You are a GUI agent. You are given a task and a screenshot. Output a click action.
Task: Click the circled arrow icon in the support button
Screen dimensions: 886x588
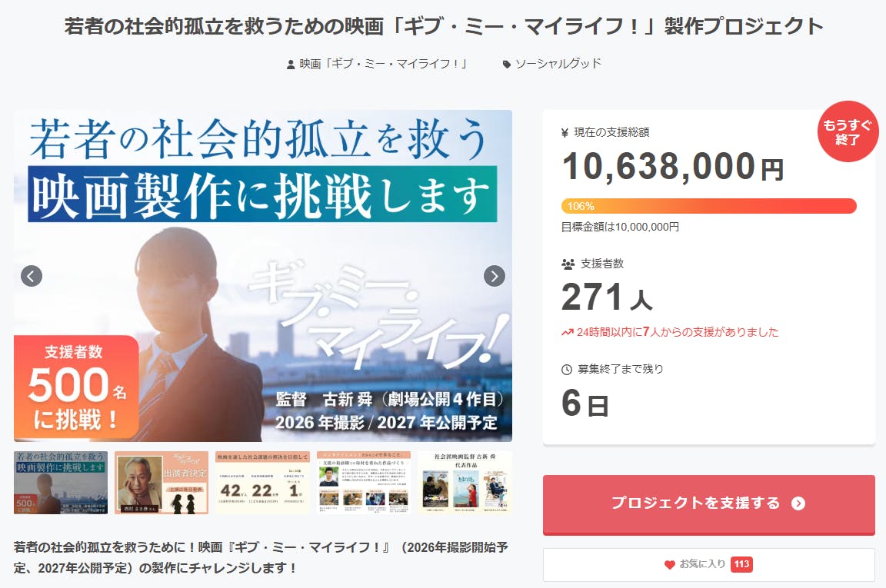[x=798, y=503]
